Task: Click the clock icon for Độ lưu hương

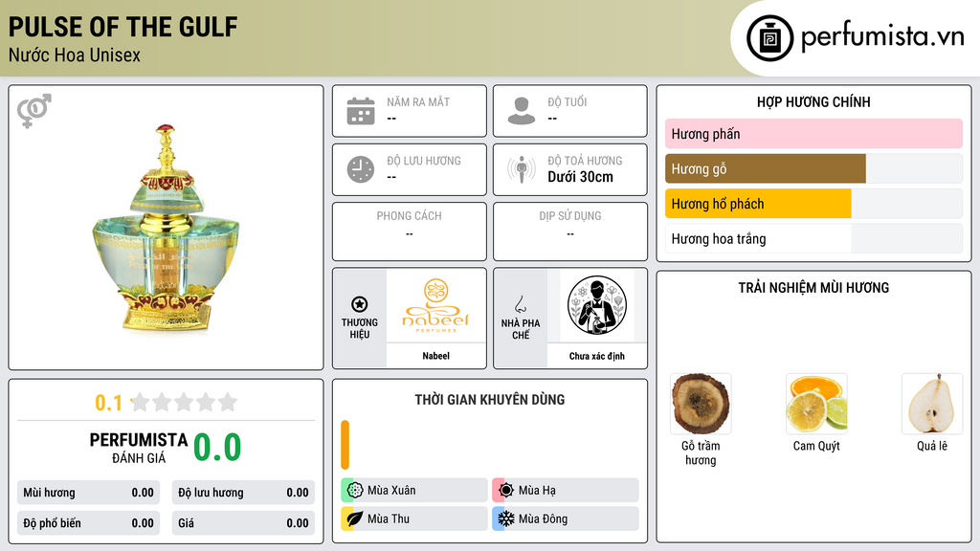Action: coord(361,169)
